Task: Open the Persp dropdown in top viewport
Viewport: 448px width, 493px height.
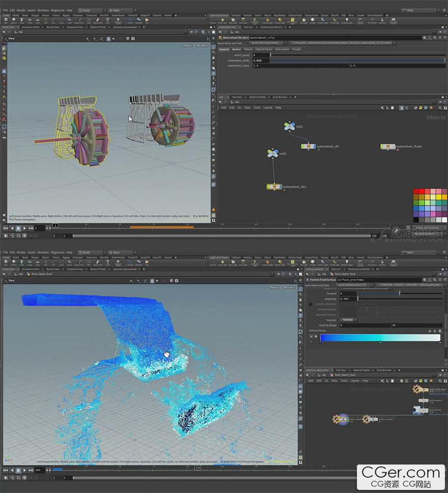Action: 187,46
